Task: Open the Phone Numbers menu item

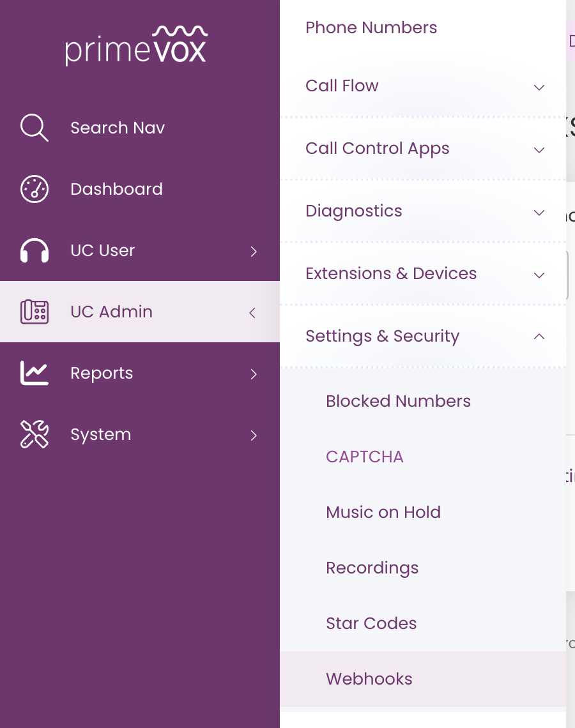Action: (x=371, y=27)
